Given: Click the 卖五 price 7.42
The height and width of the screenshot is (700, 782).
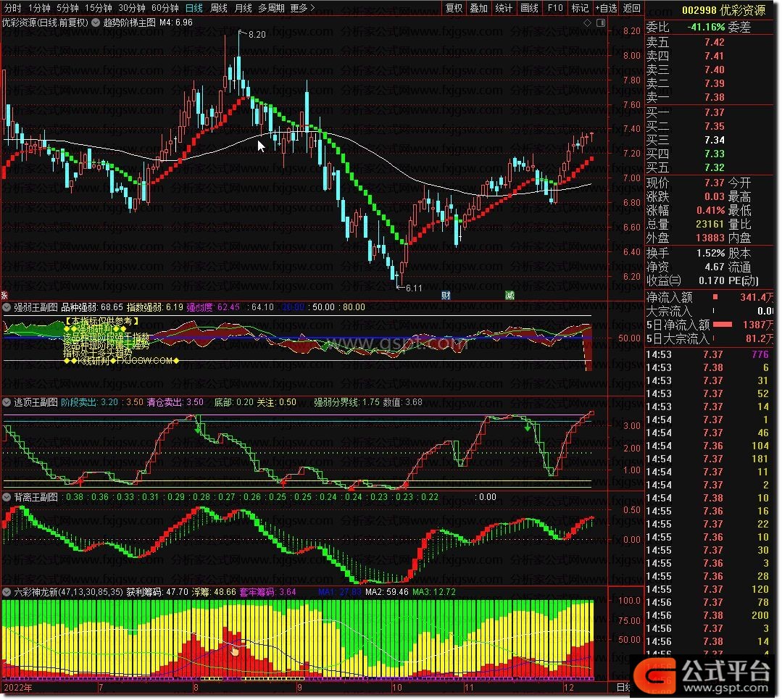Looking at the screenshot, I should pos(714,42).
